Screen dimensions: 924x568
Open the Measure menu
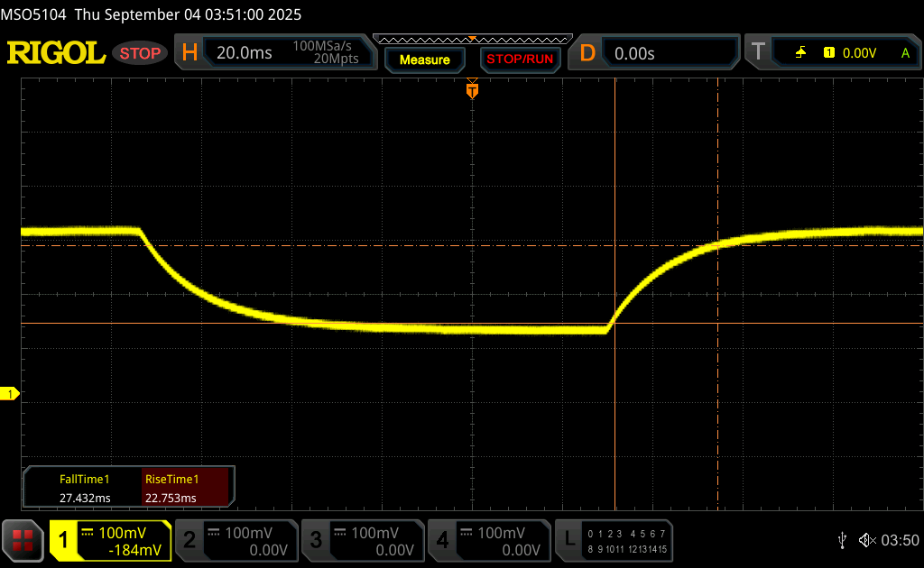tap(424, 60)
